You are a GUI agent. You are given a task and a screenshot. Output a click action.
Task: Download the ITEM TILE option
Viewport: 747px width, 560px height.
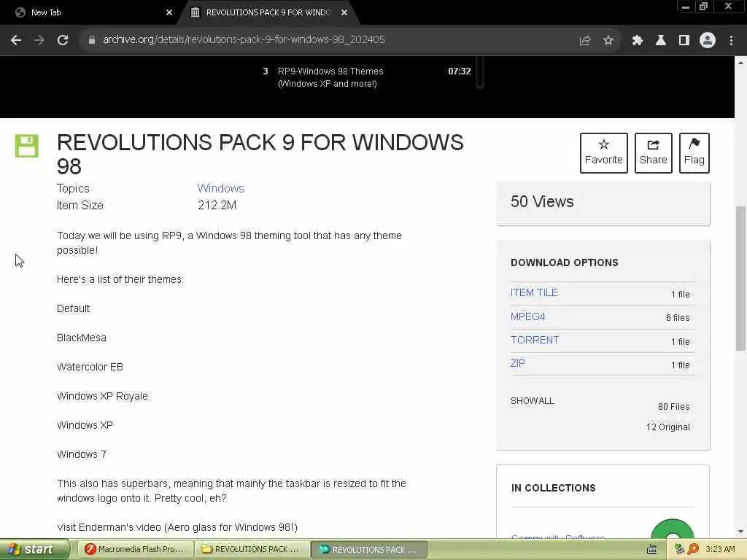(x=534, y=292)
